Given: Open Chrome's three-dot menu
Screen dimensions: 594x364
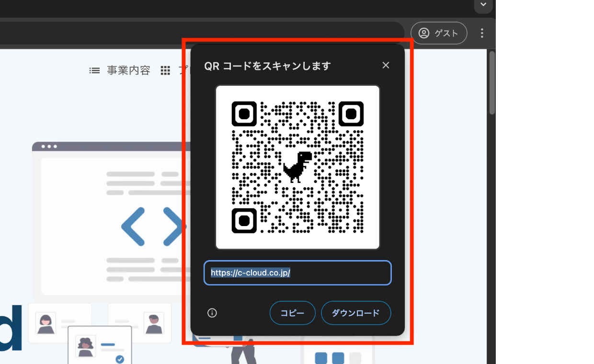Looking at the screenshot, I should 482,33.
